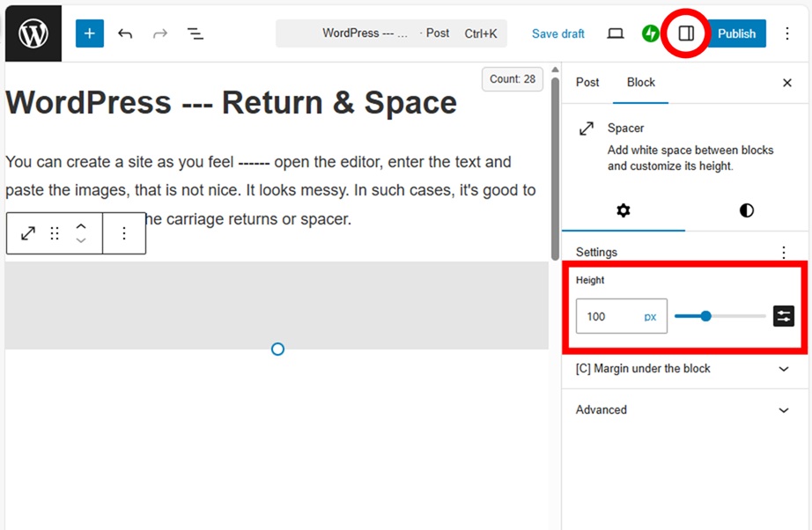This screenshot has height=530, width=812.
Task: Click the WordPress logo icon
Action: (33, 33)
